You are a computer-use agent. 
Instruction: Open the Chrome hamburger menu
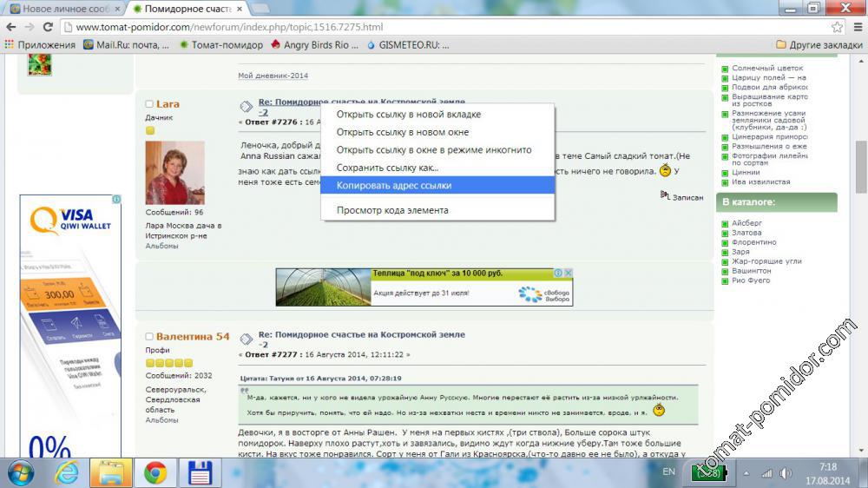855,27
